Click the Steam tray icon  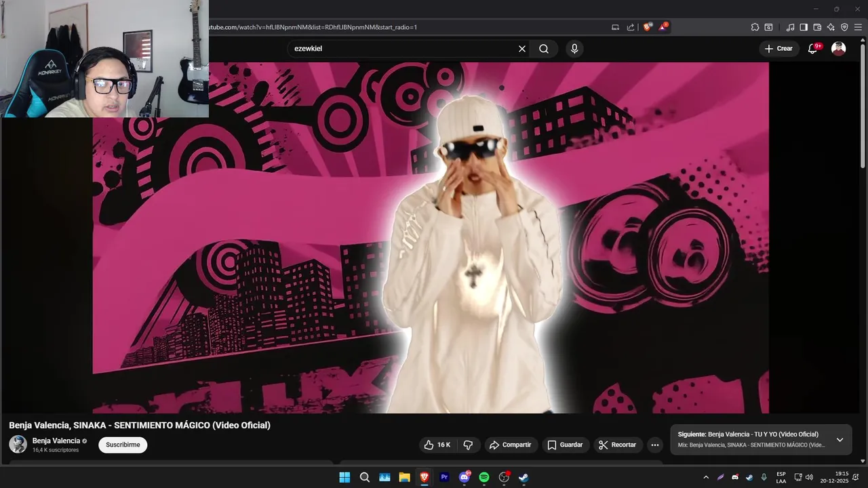click(x=749, y=477)
